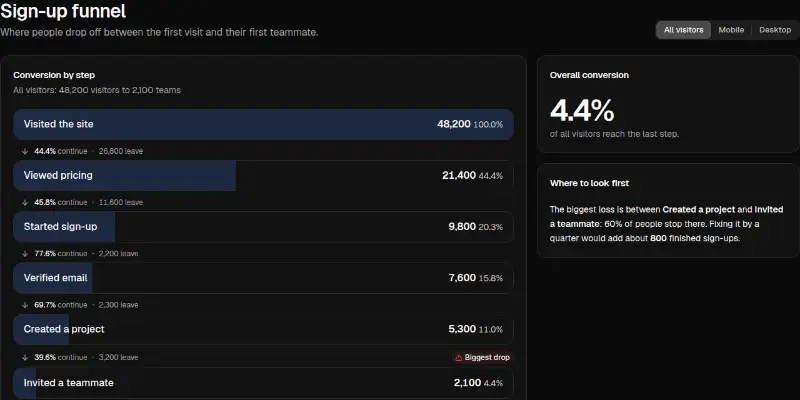Click the Viewed pricing funnel bar
800x400 pixels.
click(263, 176)
